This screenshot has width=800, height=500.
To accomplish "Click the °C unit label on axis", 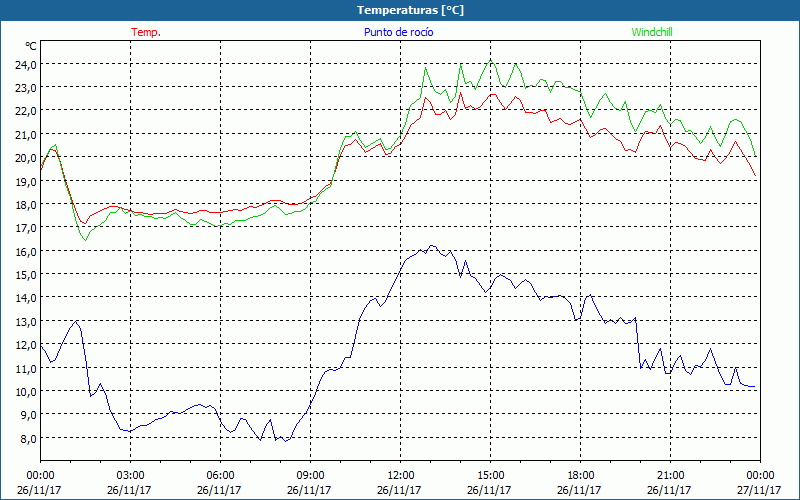I will click(x=31, y=46).
